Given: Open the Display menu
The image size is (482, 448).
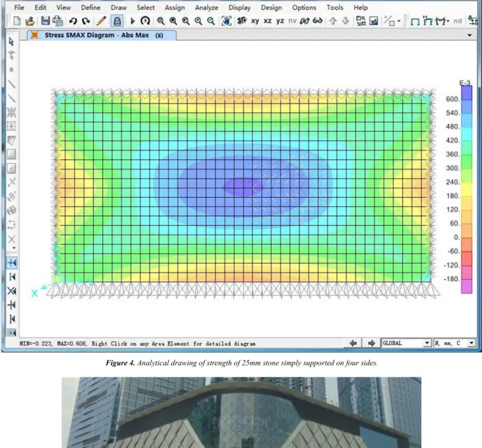Looking at the screenshot, I should (239, 7).
